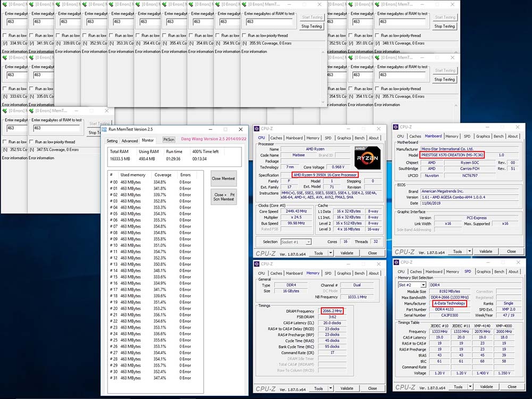
Task: Click the Error information scroll-up arrow of the top-right MemTest
Action: pyautogui.click(x=456, y=52)
